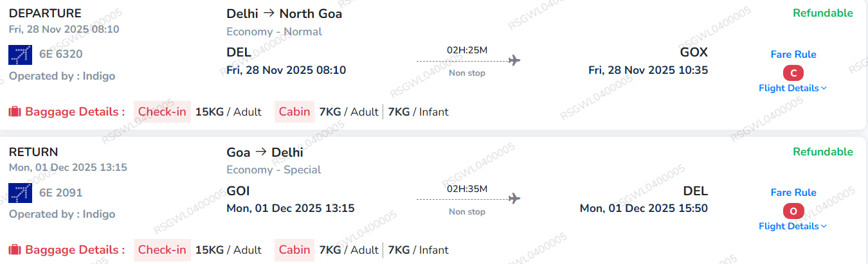Select the return Check-in baggage tag
Screen dimensions: 868x264
(x=162, y=250)
